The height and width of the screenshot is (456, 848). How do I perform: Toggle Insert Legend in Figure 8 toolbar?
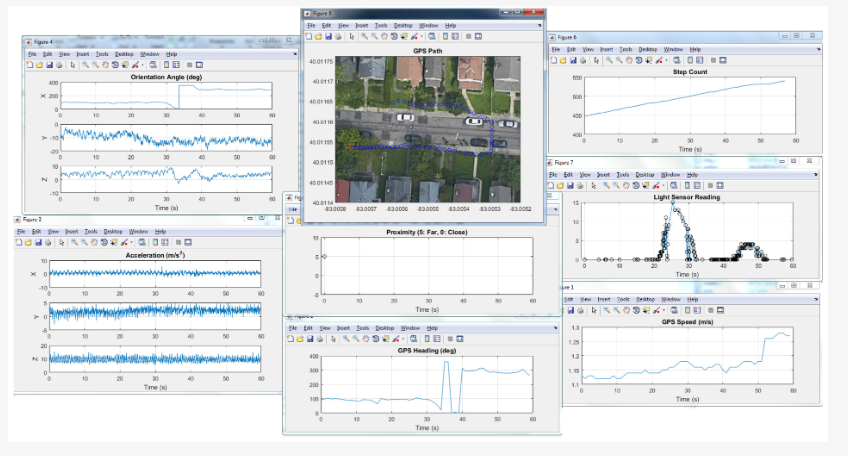tap(455, 37)
